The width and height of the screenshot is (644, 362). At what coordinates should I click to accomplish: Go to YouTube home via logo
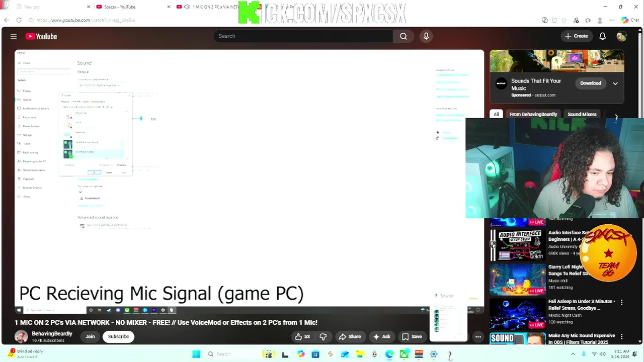pyautogui.click(x=41, y=36)
